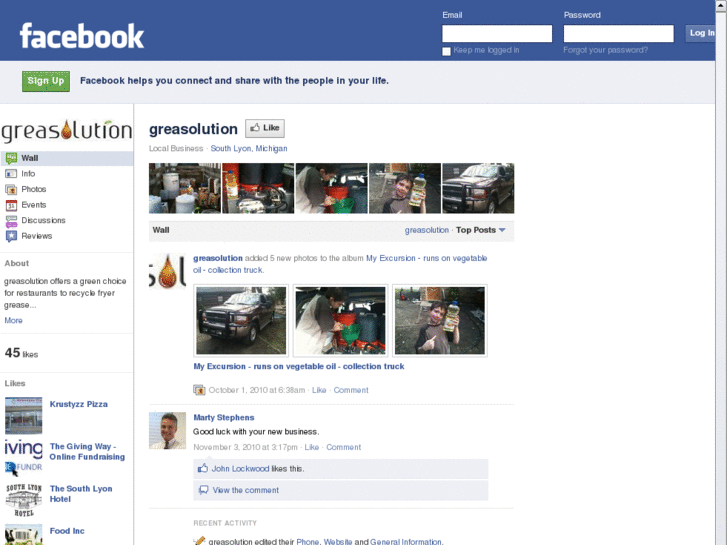
Task: Open South Lyon, Michigan link
Action: coord(249,148)
